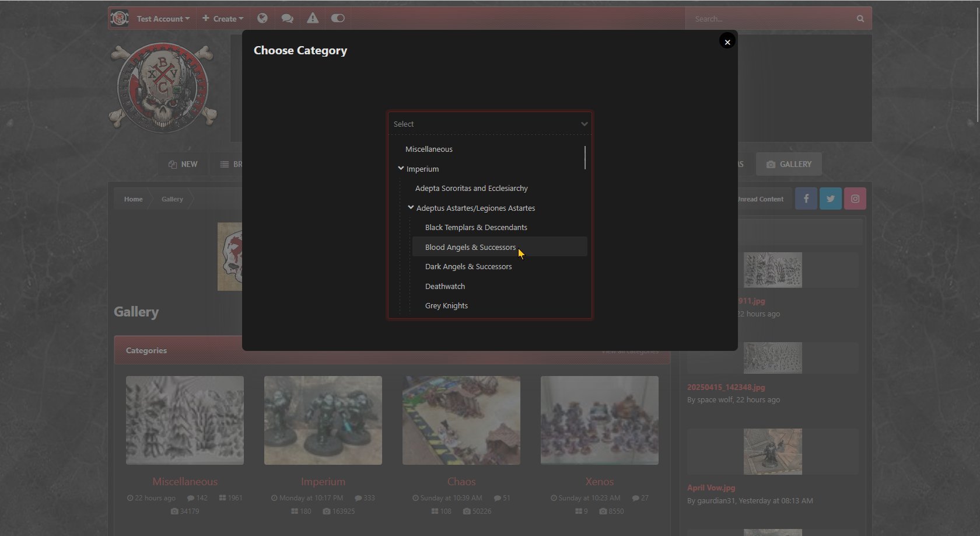Click the search magnifier icon
The height and width of the screenshot is (536, 980).
pyautogui.click(x=860, y=19)
